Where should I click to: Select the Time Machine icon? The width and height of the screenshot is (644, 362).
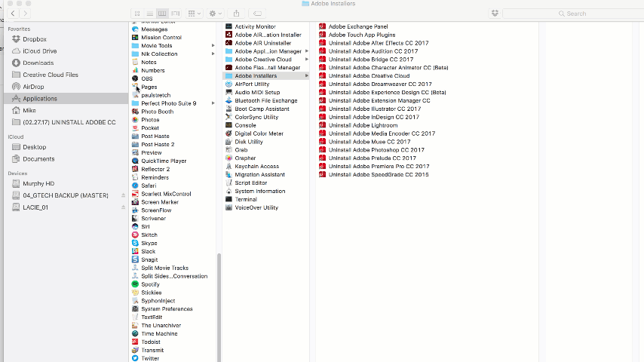pyautogui.click(x=135, y=333)
